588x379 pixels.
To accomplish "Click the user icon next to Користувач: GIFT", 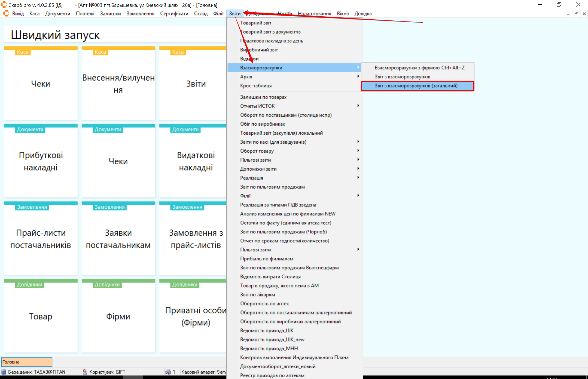I will (x=85, y=372).
